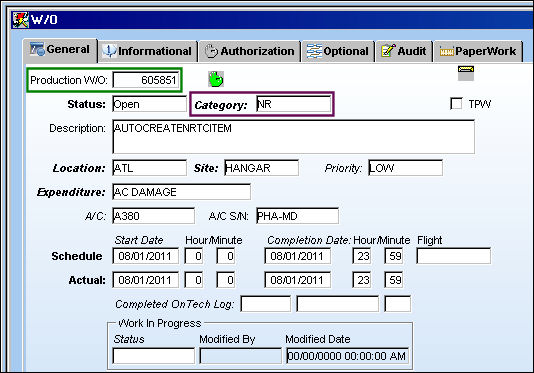This screenshot has height=373, width=534.
Task: Click the Actual Completion Date field
Action: (x=298, y=280)
